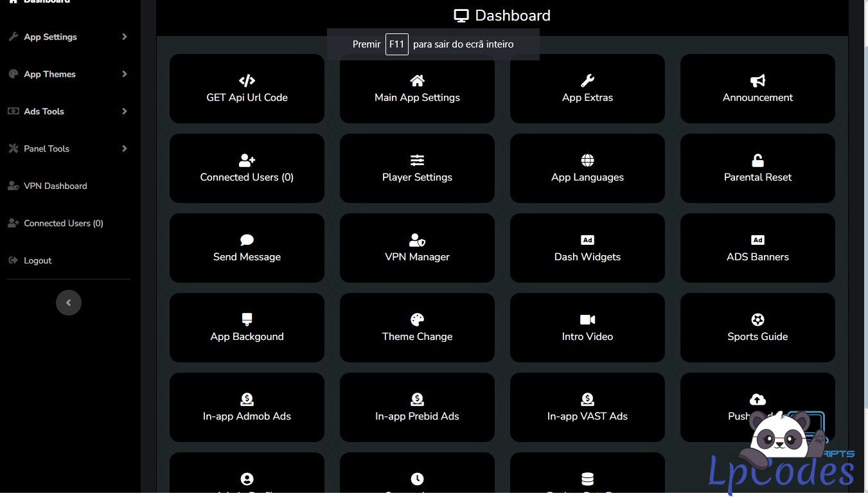Select the Parental Reset unlock icon
The image size is (868, 498).
coord(757,161)
